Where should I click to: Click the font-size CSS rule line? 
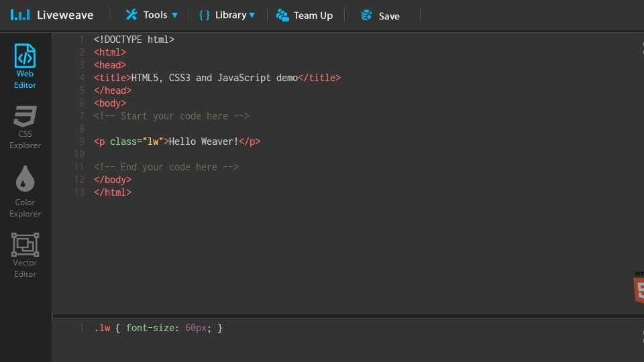tap(158, 328)
